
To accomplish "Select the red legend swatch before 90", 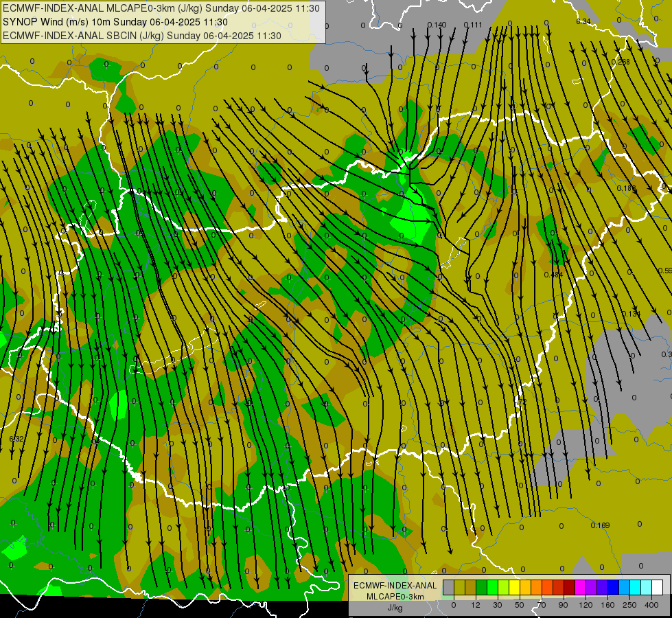I will [x=559, y=587].
